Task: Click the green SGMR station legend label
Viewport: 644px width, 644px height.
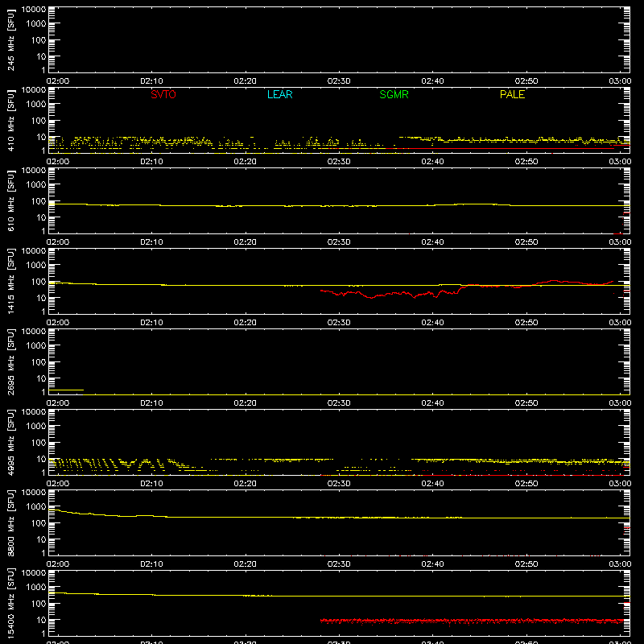Action: pyautogui.click(x=394, y=94)
